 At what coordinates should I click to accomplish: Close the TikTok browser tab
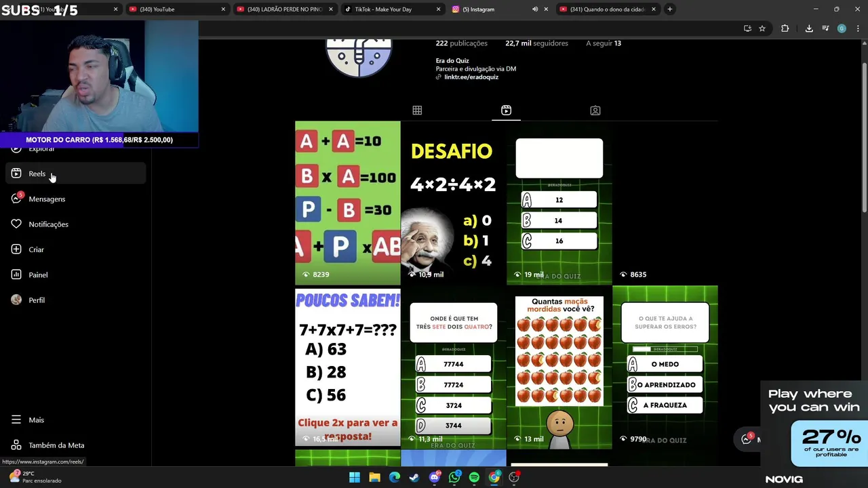coord(438,9)
